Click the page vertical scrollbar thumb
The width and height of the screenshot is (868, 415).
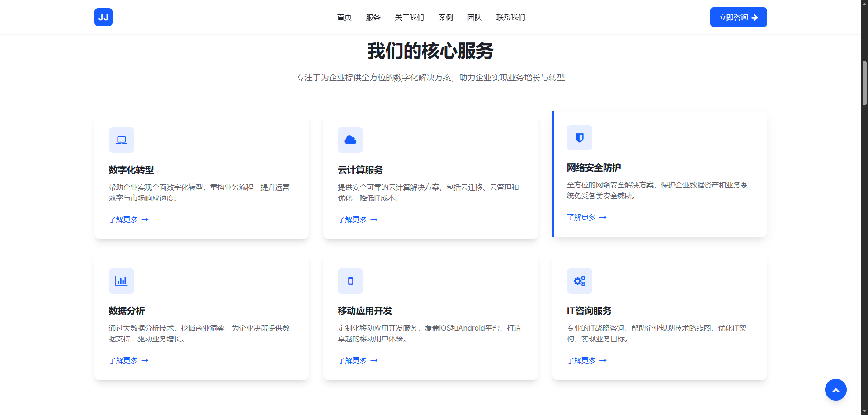[x=864, y=83]
